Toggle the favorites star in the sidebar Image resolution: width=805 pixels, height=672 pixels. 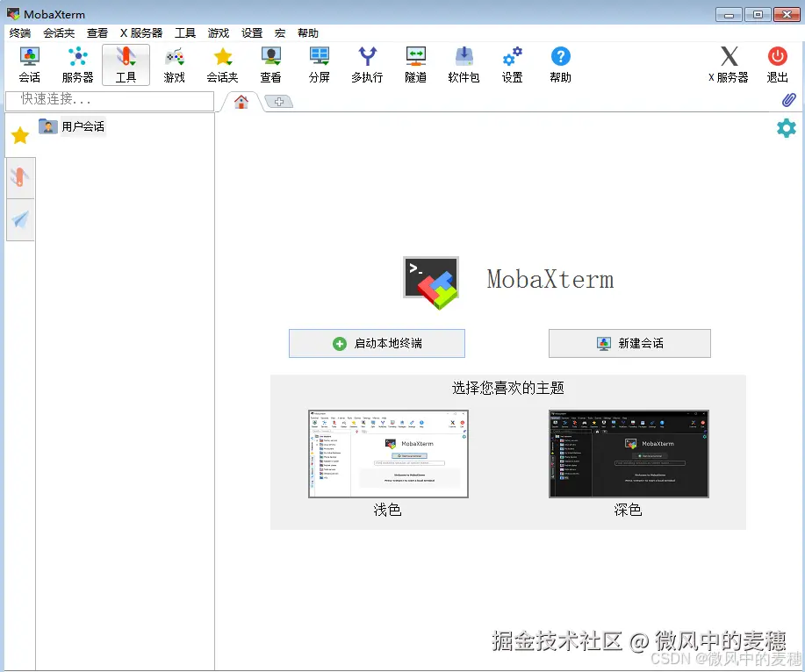(x=20, y=134)
